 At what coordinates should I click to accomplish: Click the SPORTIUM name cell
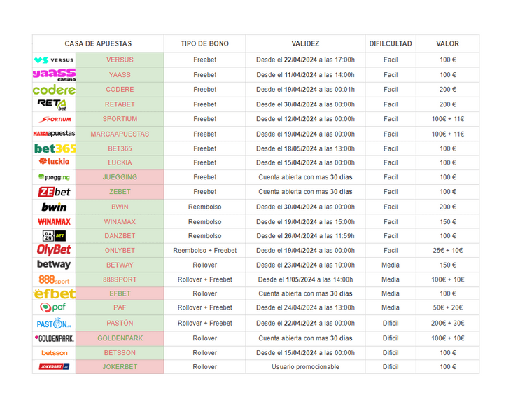click(120, 119)
